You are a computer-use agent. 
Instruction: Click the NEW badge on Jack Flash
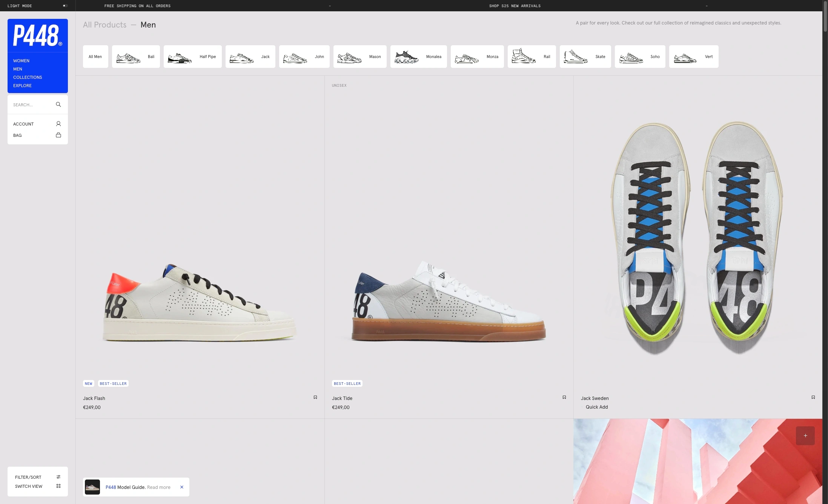point(89,384)
